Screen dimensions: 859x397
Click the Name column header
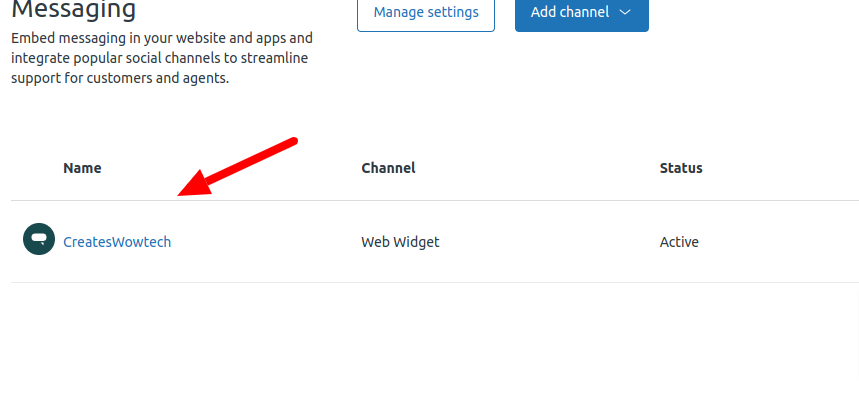pos(82,168)
